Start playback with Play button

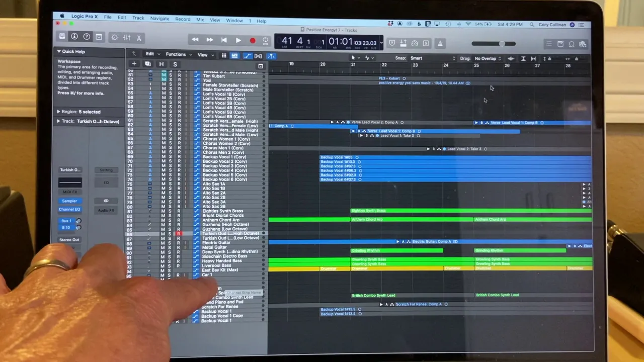point(238,40)
